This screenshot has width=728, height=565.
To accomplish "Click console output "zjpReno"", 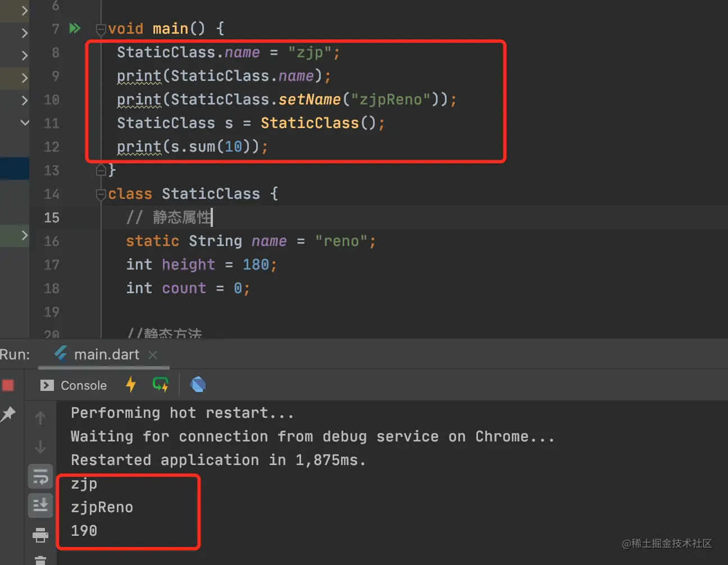I will [x=102, y=507].
